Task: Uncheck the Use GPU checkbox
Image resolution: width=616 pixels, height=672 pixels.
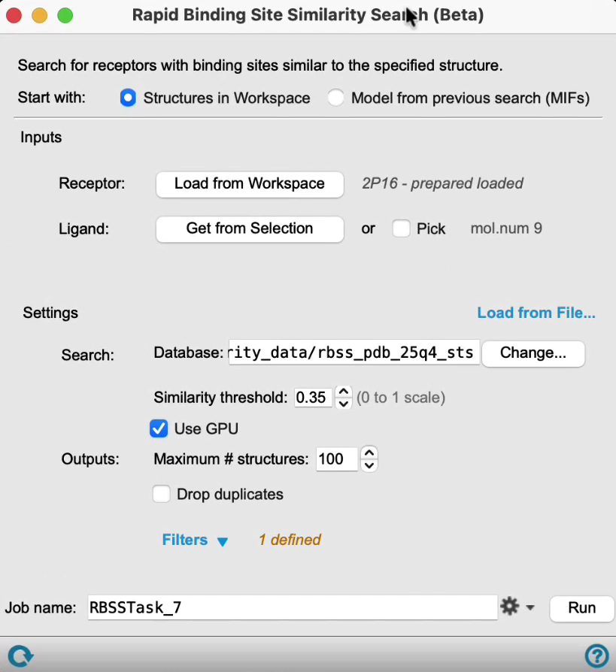Action: 159,428
